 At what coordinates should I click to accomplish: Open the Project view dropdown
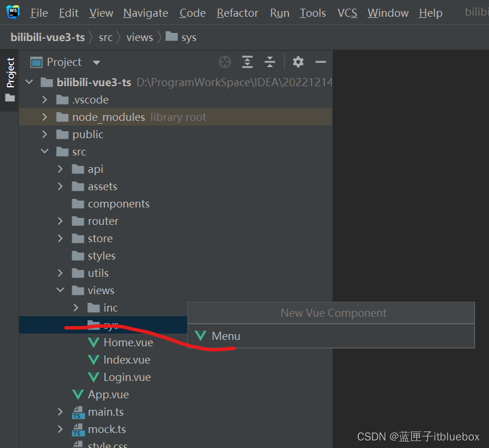point(97,62)
